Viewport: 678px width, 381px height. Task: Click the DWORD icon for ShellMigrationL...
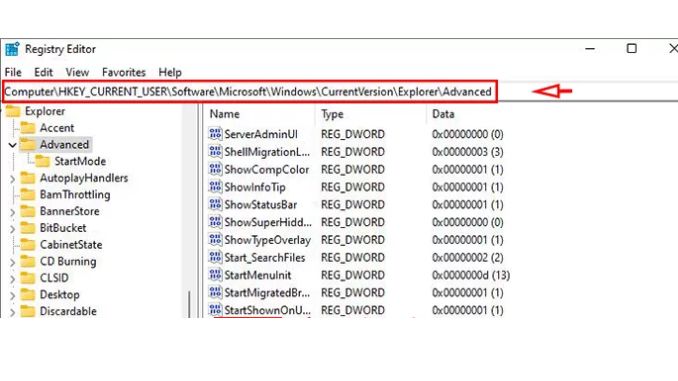[x=215, y=151]
